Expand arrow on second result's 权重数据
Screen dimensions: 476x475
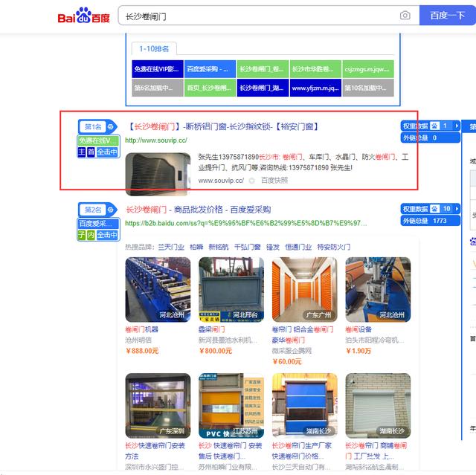pyautogui.click(x=457, y=209)
